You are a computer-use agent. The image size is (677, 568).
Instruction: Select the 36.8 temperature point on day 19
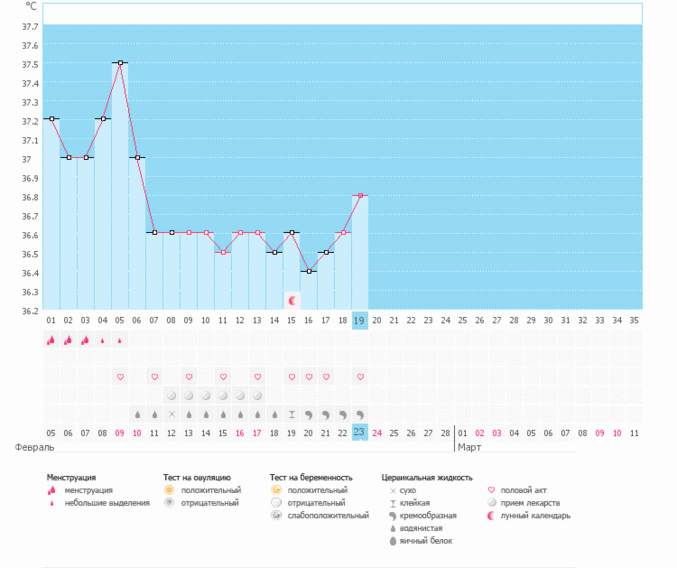click(x=360, y=196)
